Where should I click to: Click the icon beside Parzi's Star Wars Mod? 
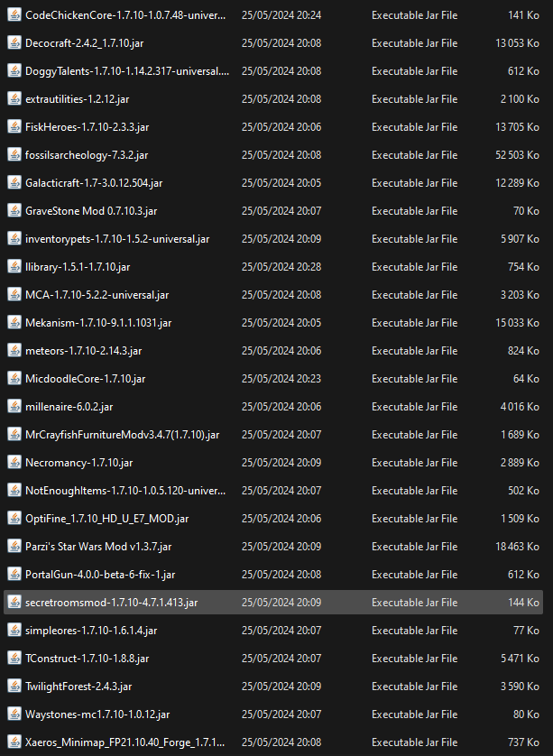[14, 547]
